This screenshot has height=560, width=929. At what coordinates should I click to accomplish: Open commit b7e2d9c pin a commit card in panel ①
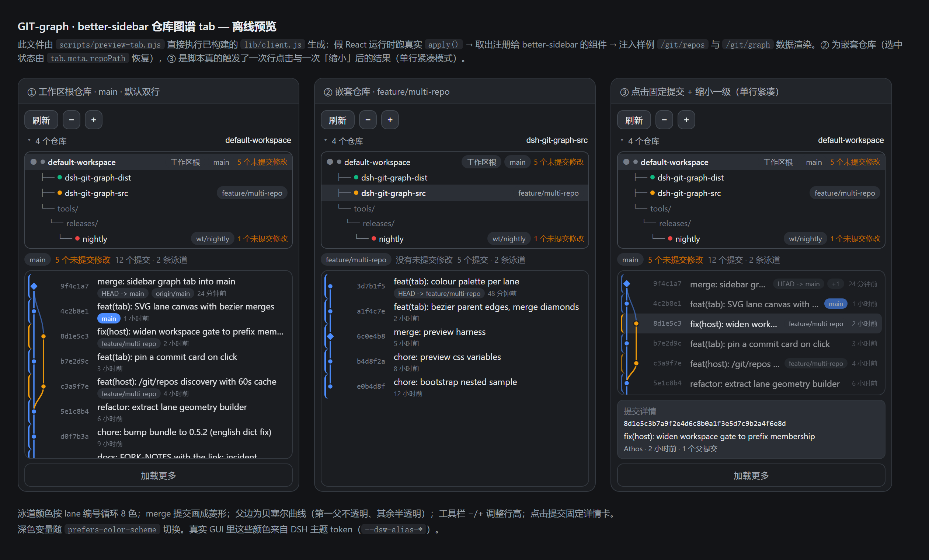coord(159,361)
